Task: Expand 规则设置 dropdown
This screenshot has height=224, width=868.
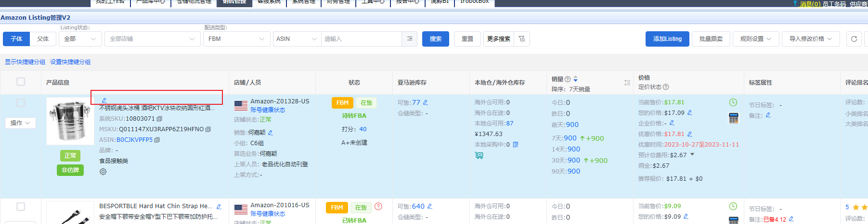Action: pos(755,39)
